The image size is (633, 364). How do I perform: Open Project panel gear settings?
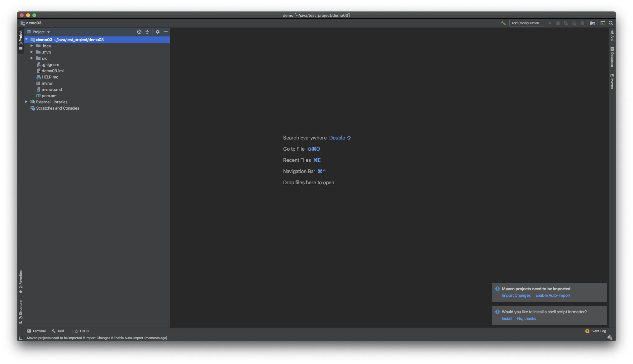pyautogui.click(x=157, y=32)
